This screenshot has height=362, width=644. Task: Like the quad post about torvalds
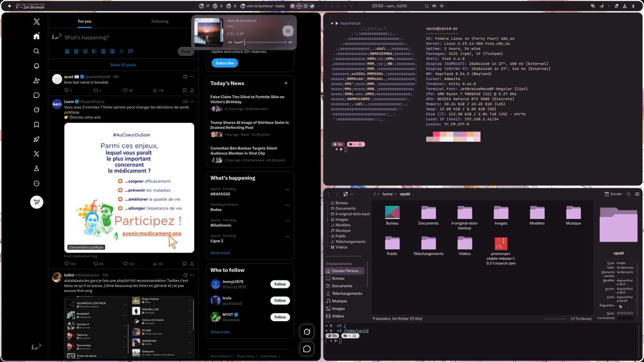tap(125, 90)
